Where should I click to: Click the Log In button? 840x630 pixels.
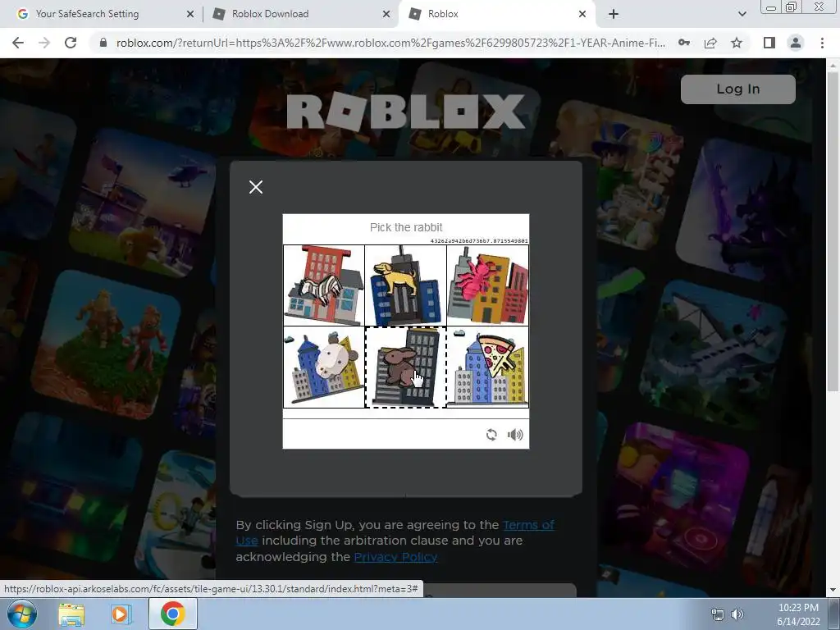tap(737, 89)
